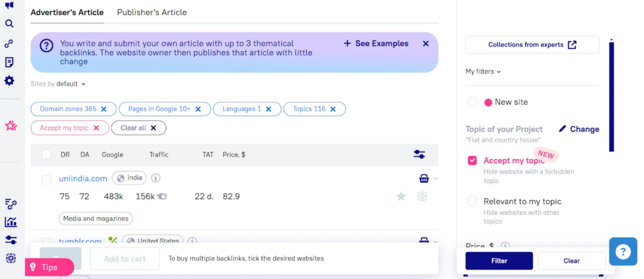
Task: Select the Advertiser's Article tab
Action: point(67,12)
